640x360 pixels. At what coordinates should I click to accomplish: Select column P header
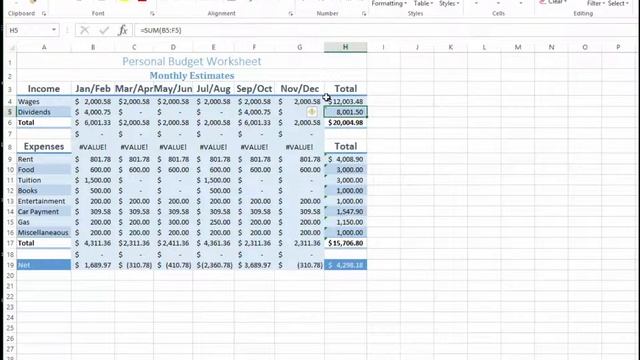[618, 47]
